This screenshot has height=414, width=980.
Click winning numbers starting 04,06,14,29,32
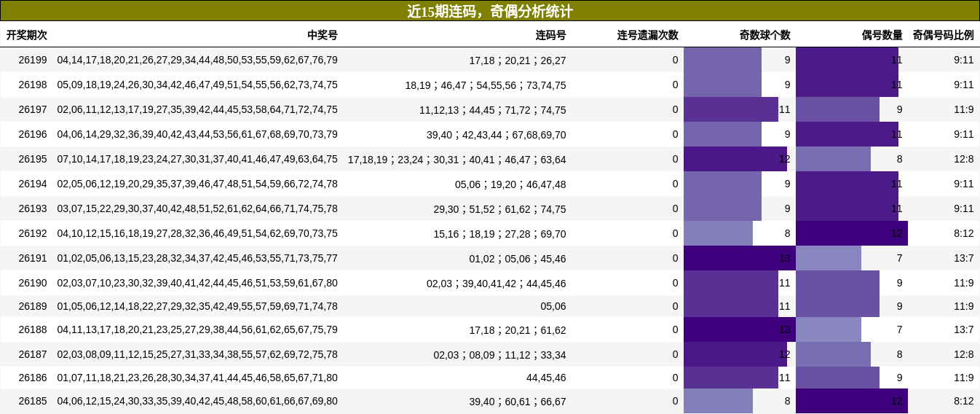(x=197, y=134)
